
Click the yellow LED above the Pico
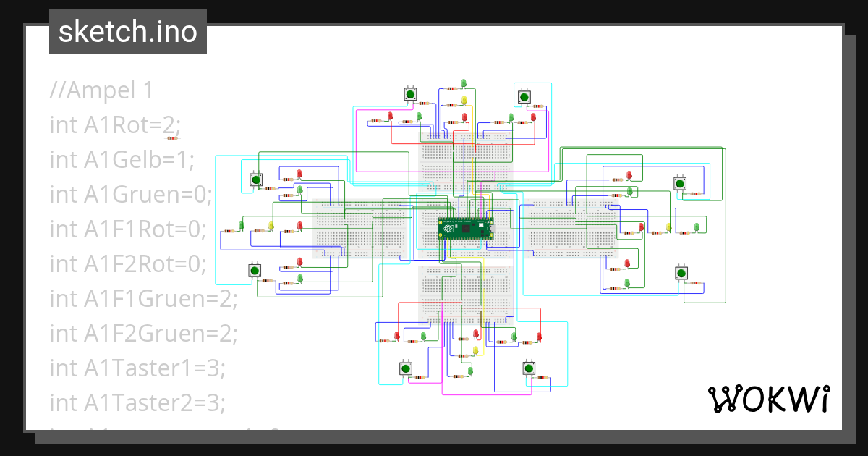[x=464, y=99]
